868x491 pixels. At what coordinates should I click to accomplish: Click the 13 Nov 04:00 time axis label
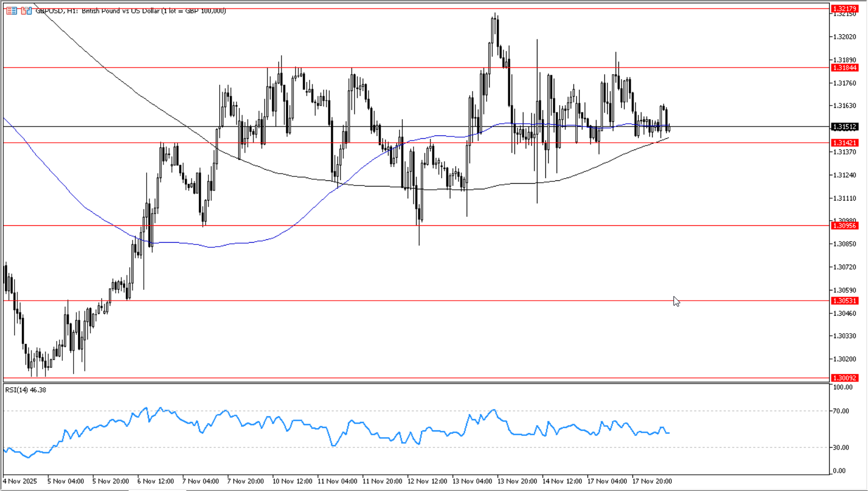tap(472, 481)
